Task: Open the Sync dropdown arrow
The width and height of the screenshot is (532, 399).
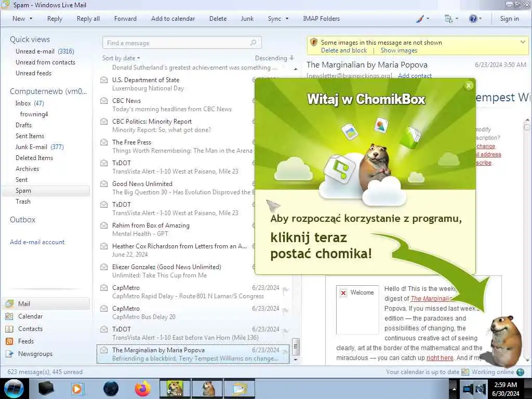Action: pos(287,19)
